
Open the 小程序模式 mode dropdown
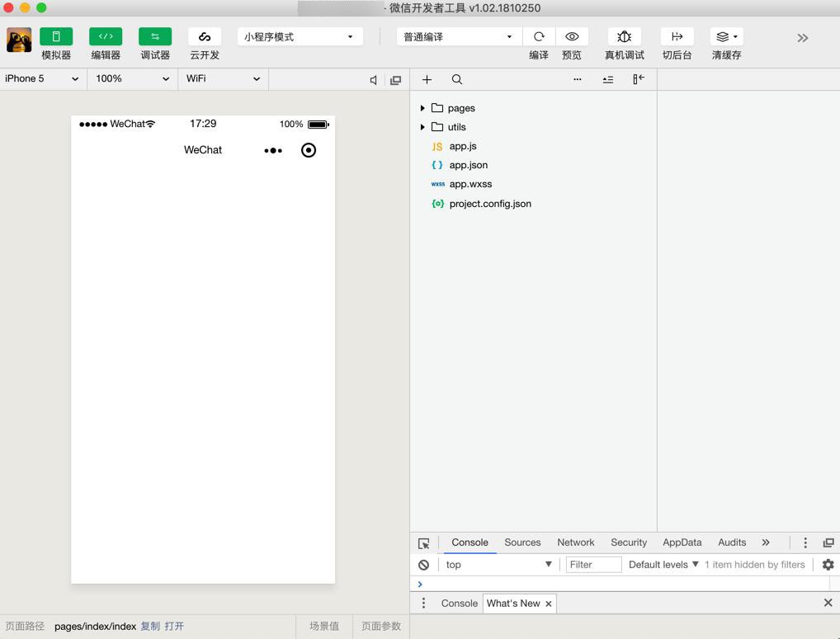(300, 36)
